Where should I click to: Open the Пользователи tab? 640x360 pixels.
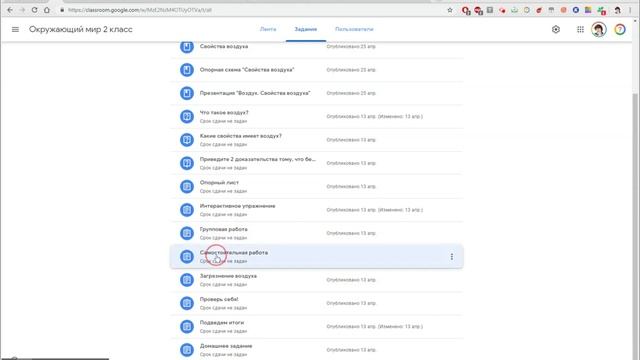(x=354, y=29)
